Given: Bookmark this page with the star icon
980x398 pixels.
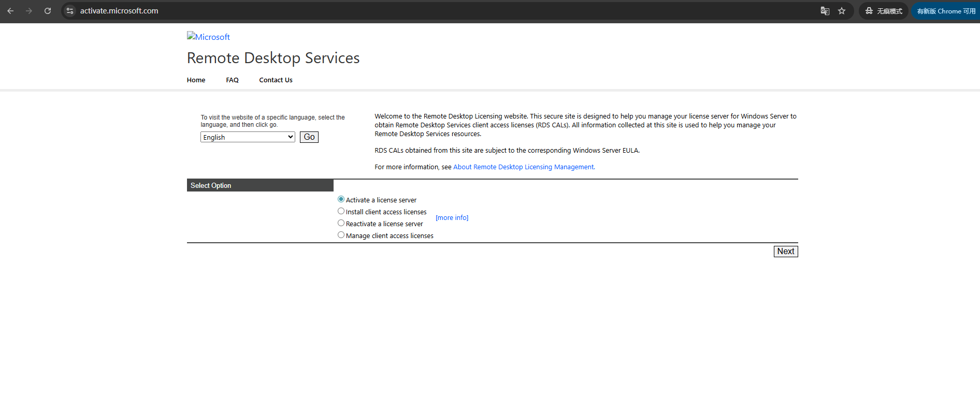Looking at the screenshot, I should (842, 11).
